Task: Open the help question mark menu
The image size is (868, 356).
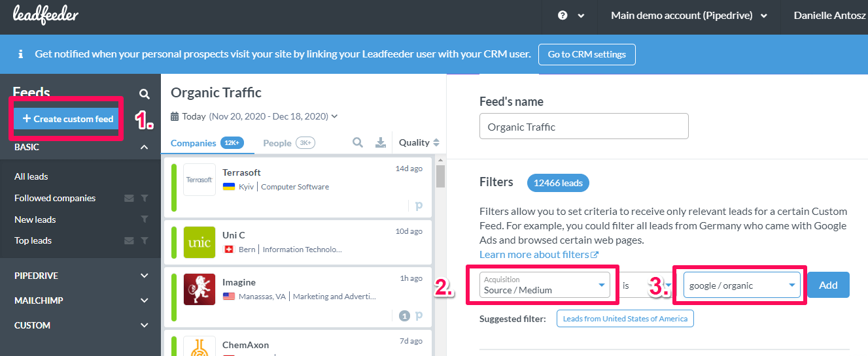Action: (571, 16)
